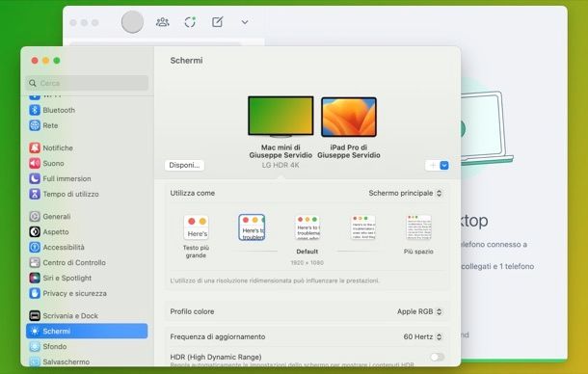Screen dimensions: 588x374
Task: Toggle the HDR High Dynamic Range switch
Action: pyautogui.click(x=438, y=357)
